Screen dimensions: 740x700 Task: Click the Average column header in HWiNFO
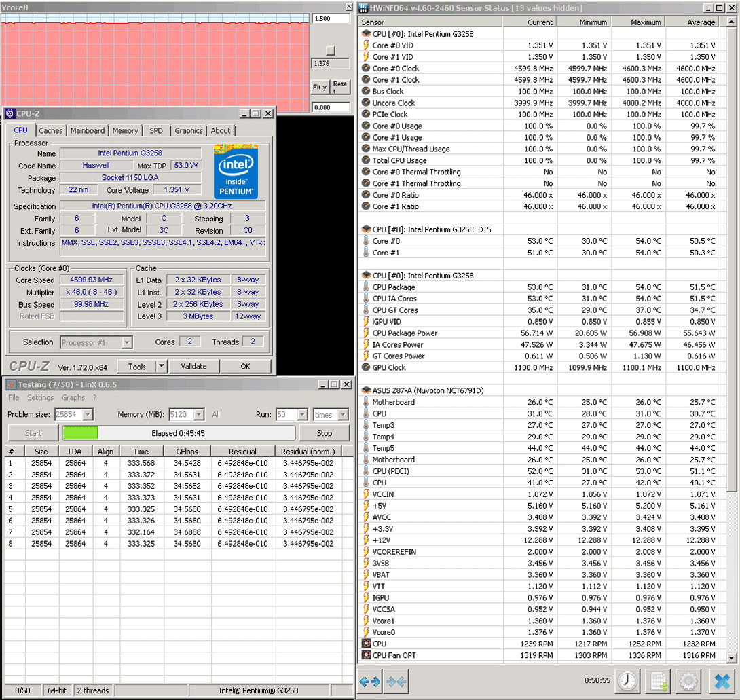coord(692,22)
